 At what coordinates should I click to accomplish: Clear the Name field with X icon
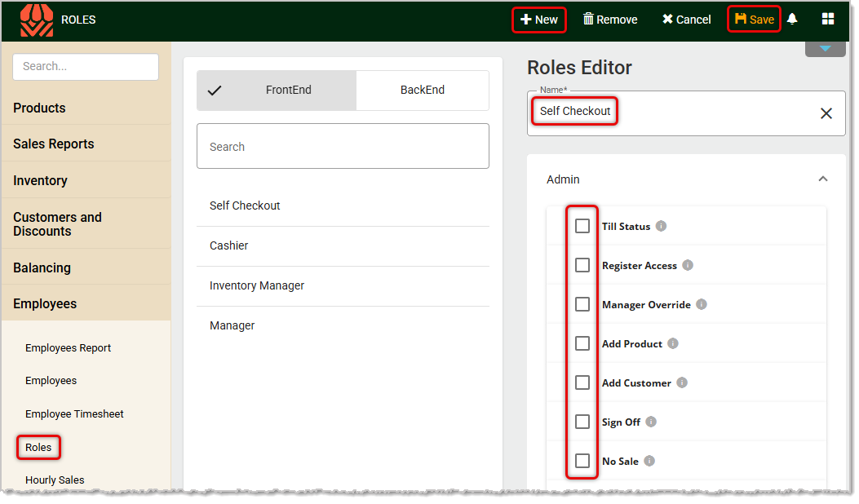(x=826, y=113)
